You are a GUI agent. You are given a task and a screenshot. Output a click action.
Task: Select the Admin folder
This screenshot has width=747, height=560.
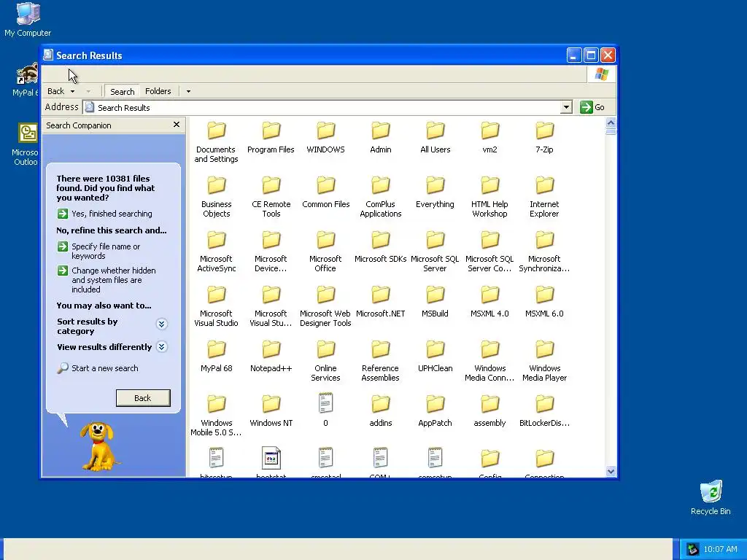pyautogui.click(x=381, y=137)
